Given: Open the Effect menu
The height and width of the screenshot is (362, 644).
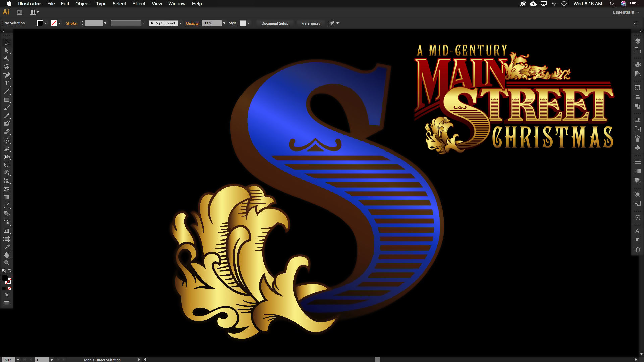Looking at the screenshot, I should point(139,4).
